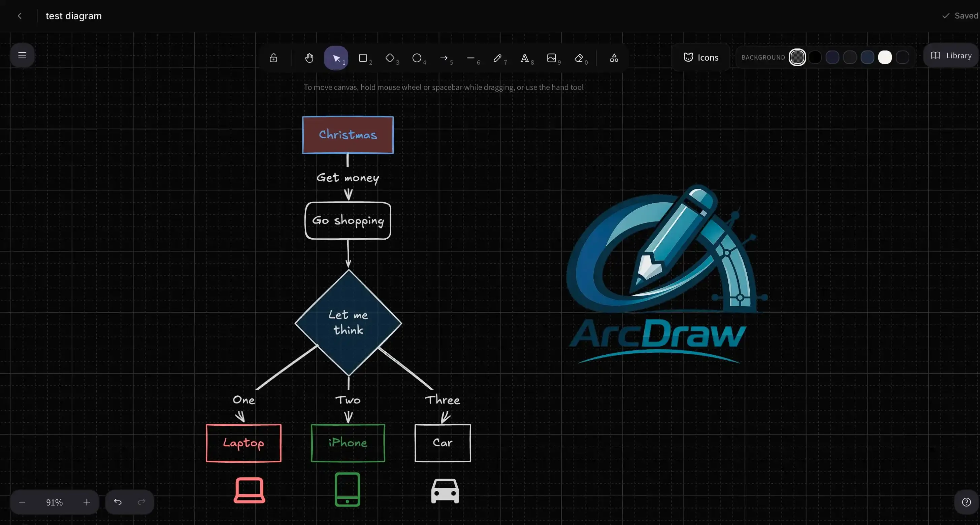Viewport: 980px width, 525px height.
Task: Select the Text tool
Action: tap(525, 58)
